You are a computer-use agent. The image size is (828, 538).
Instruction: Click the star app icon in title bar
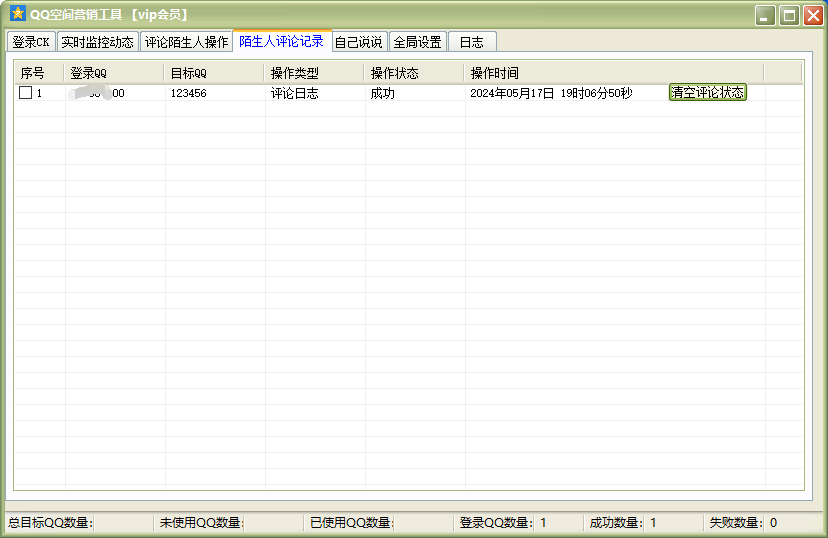(17, 13)
